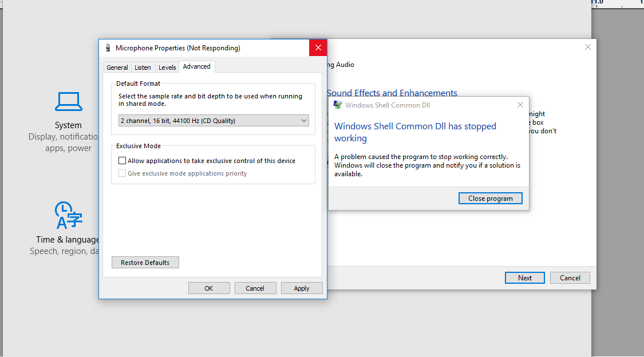Click the 'Exclusive Mode' group label
Image resolution: width=644 pixels, height=357 pixels.
[139, 146]
